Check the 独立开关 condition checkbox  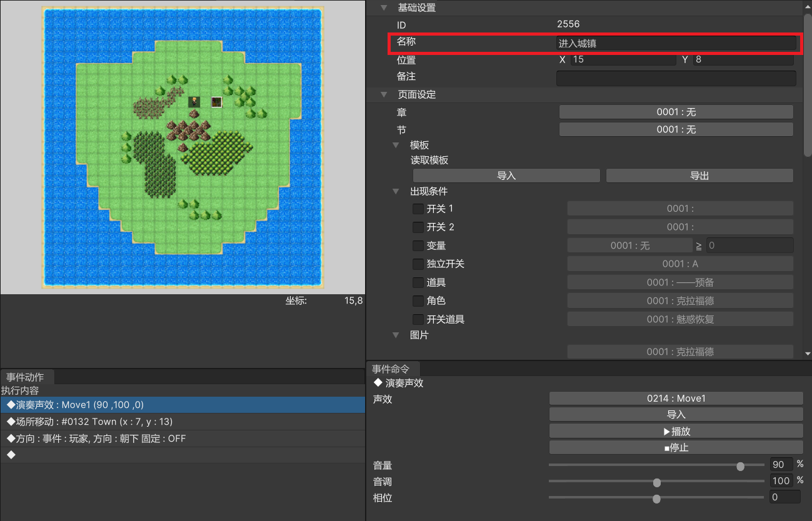[x=418, y=264]
